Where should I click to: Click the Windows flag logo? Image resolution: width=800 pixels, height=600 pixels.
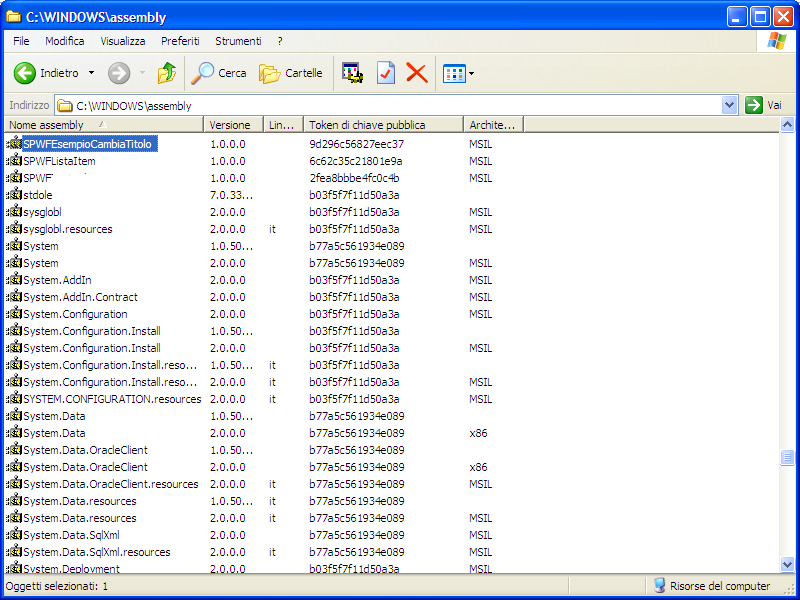[777, 41]
